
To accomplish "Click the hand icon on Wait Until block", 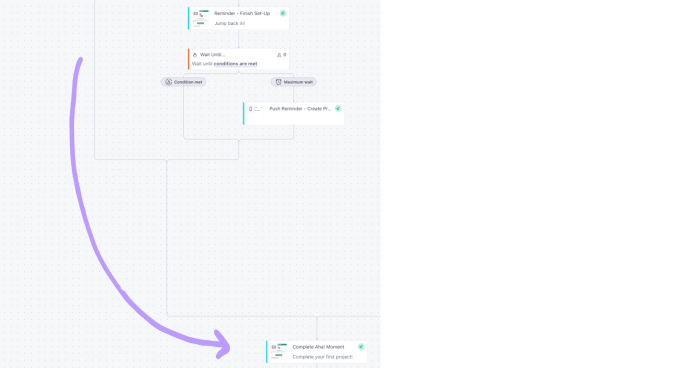I will pyautogui.click(x=195, y=55).
